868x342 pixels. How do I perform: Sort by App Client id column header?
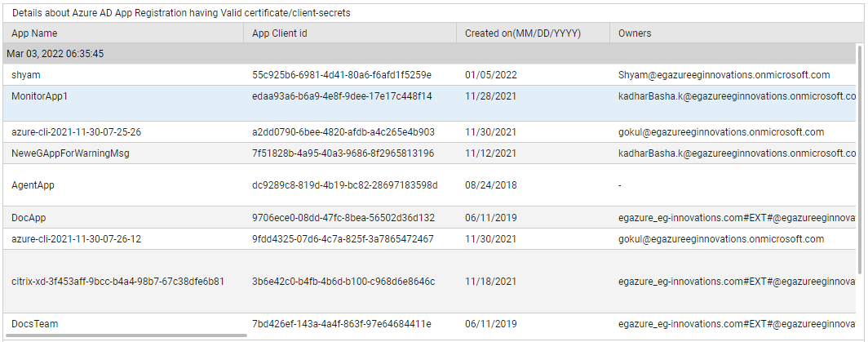coord(350,33)
